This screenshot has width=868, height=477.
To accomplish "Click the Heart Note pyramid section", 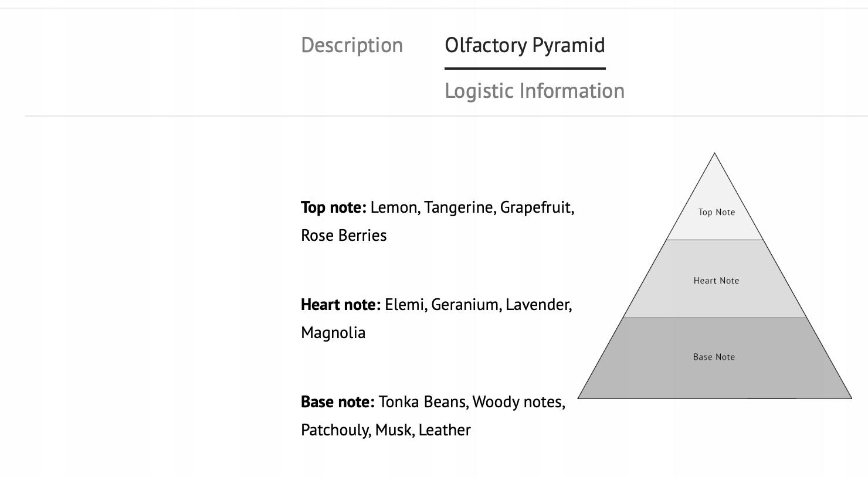I will point(716,281).
